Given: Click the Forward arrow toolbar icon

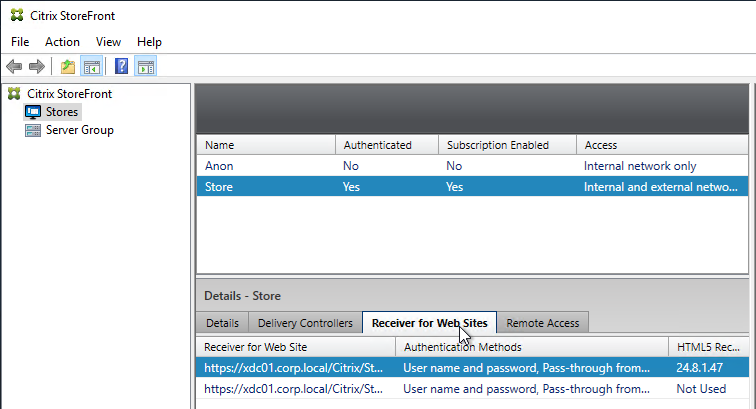Looking at the screenshot, I should tap(36, 67).
